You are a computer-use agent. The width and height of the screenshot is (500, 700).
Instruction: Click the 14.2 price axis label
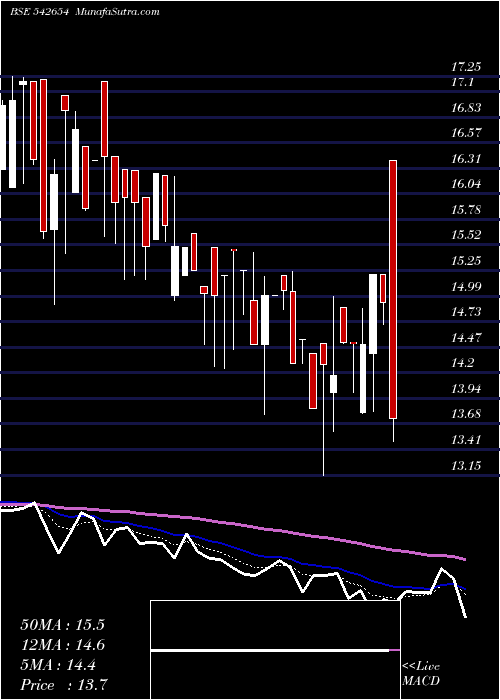click(x=462, y=363)
